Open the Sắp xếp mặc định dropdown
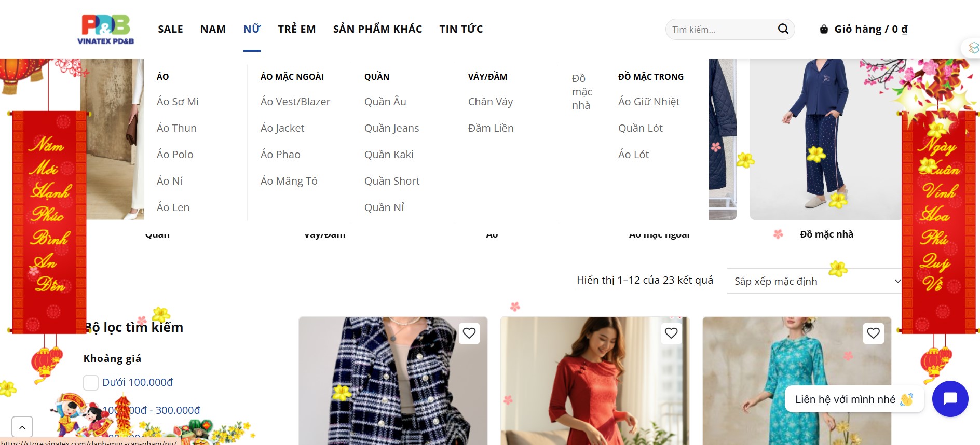The width and height of the screenshot is (980, 445). coord(814,281)
